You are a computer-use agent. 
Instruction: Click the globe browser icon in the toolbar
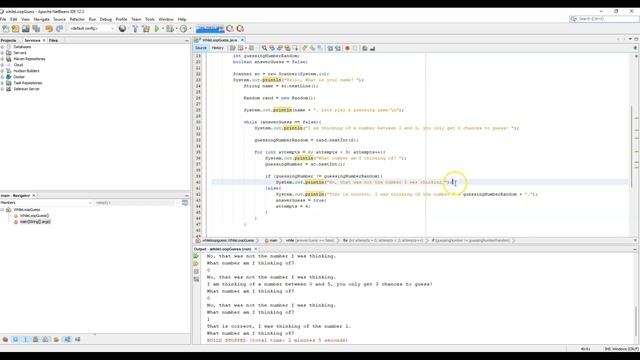tap(122, 29)
